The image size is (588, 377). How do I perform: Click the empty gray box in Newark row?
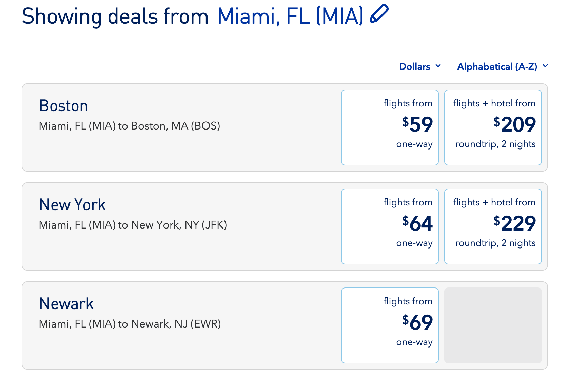tap(493, 325)
